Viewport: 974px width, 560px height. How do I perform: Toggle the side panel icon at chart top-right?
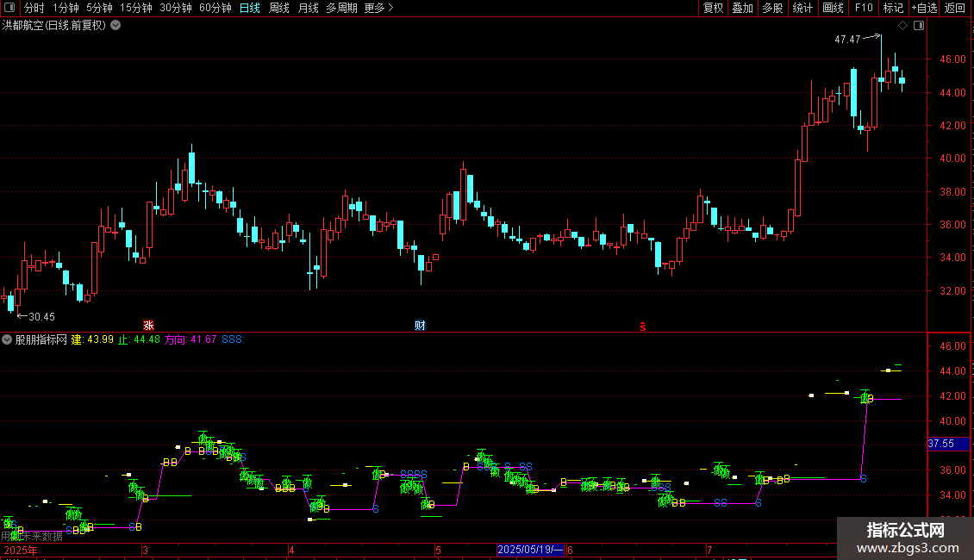click(x=919, y=26)
